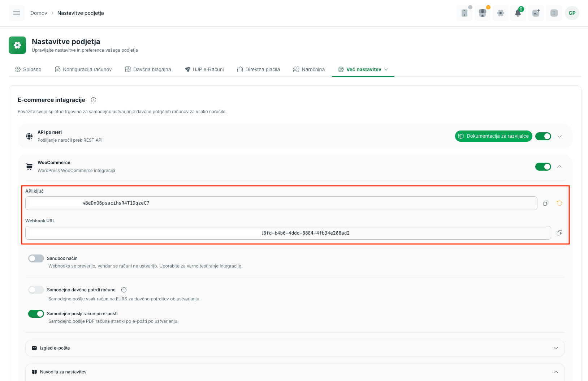Viewport: 588px width, 381px height.
Task: Click the GP user avatar
Action: click(x=572, y=13)
